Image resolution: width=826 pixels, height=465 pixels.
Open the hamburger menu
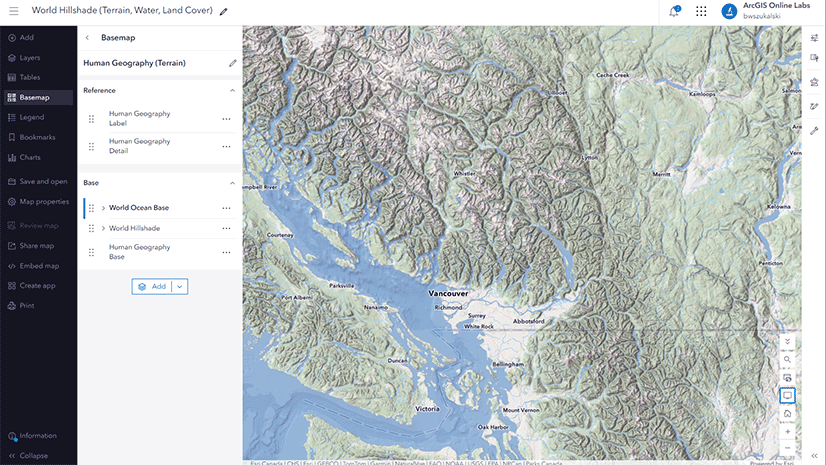click(x=14, y=11)
